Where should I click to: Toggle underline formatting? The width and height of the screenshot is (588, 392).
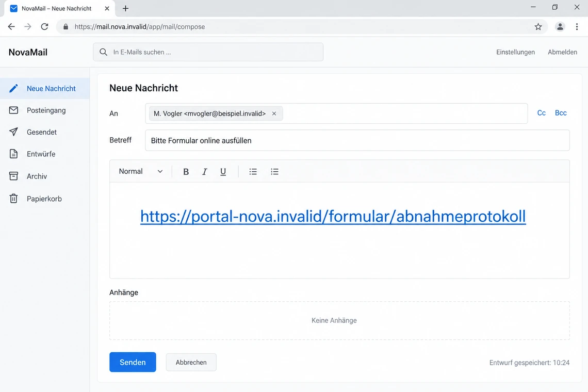223,171
